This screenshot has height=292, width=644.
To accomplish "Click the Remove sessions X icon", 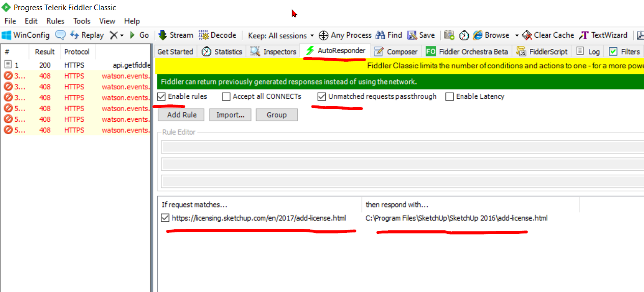I will point(114,35).
